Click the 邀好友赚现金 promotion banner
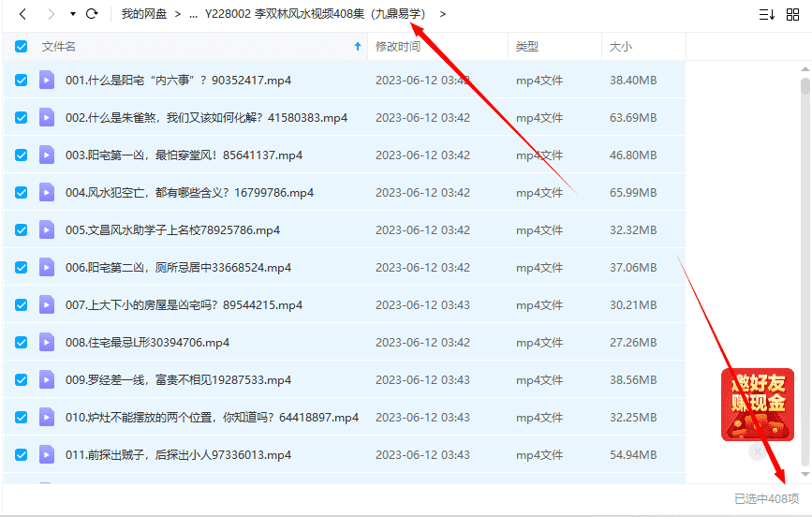The width and height of the screenshot is (812, 517). coord(757,405)
